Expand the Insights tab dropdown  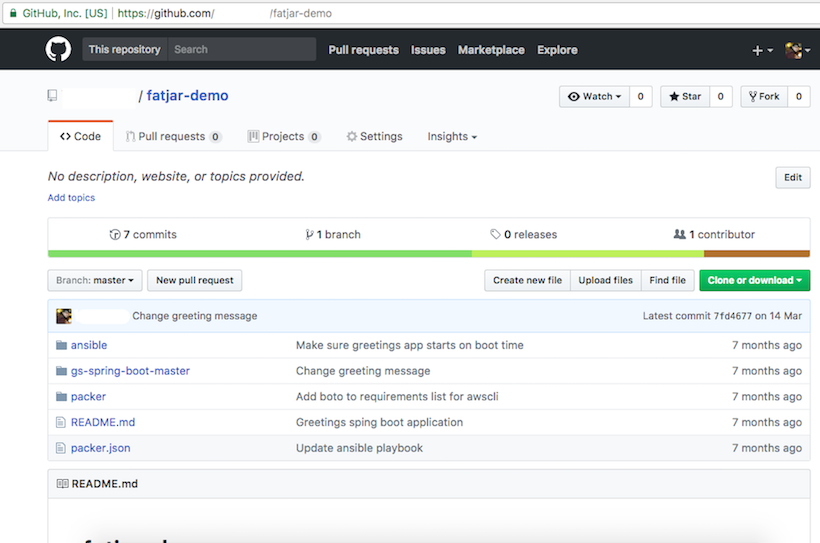pos(452,137)
